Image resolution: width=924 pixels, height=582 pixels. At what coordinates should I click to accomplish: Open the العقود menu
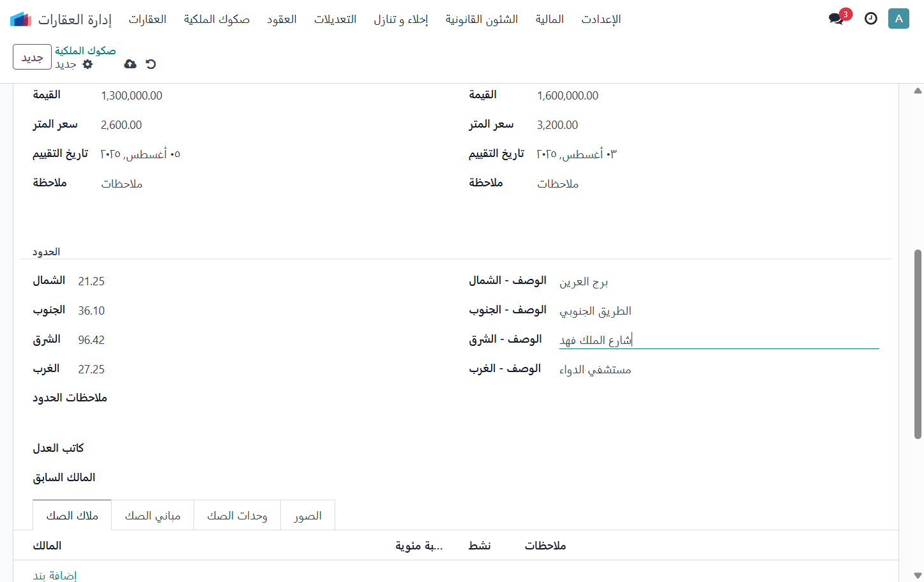pos(282,19)
